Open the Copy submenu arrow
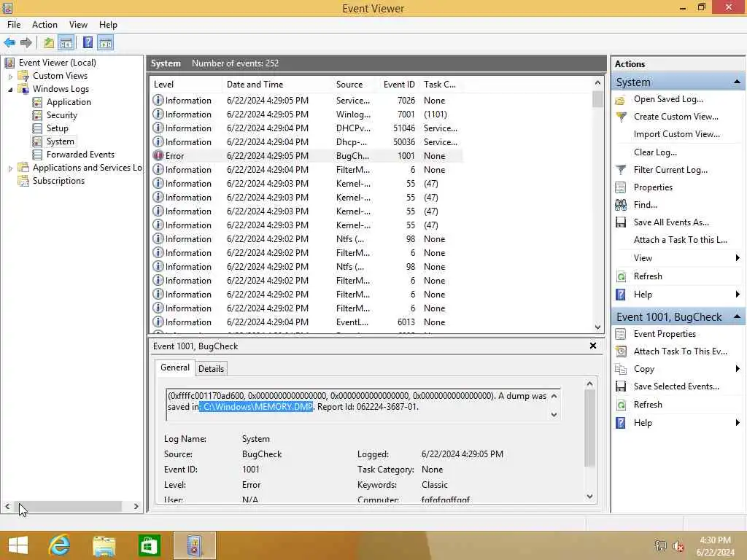747x560 pixels. pyautogui.click(x=738, y=369)
